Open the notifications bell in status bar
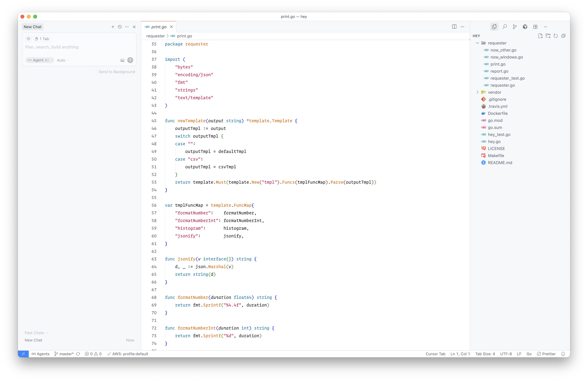 [x=563, y=354]
